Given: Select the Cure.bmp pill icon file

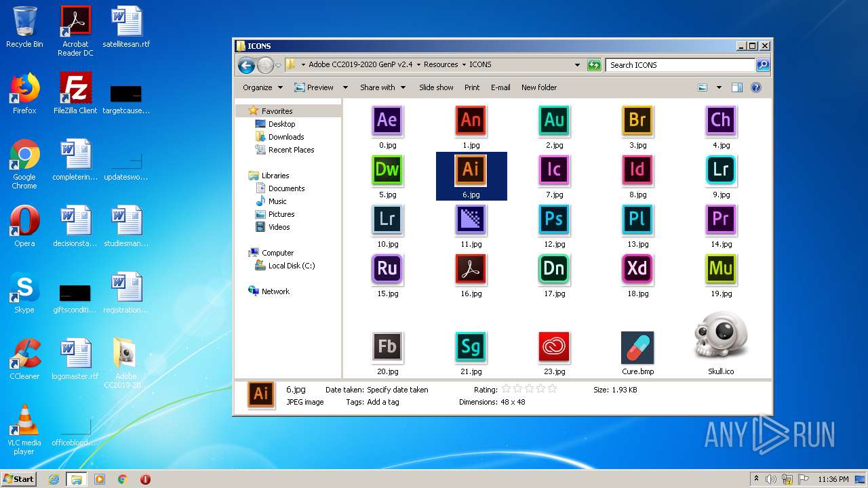Looking at the screenshot, I should (637, 347).
